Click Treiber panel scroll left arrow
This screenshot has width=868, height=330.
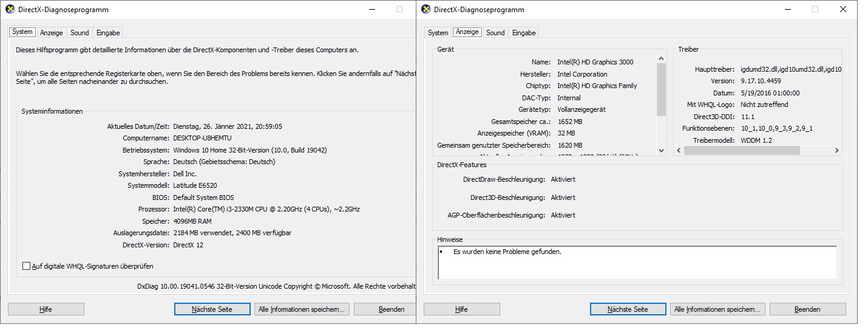point(679,150)
